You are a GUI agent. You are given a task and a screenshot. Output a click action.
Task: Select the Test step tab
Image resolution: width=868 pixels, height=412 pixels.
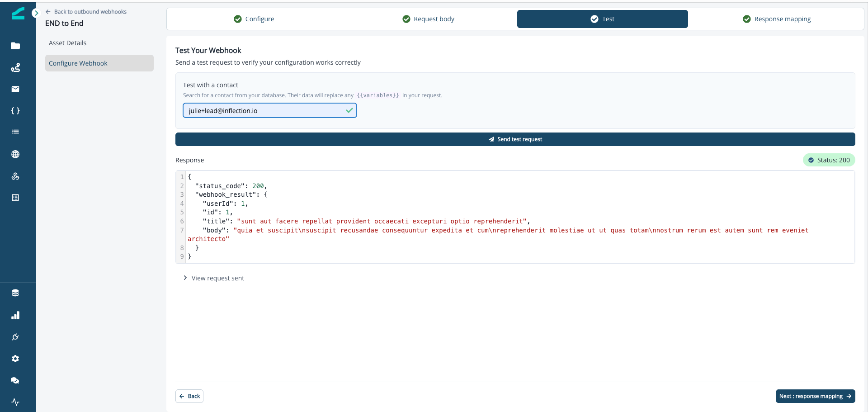[603, 19]
